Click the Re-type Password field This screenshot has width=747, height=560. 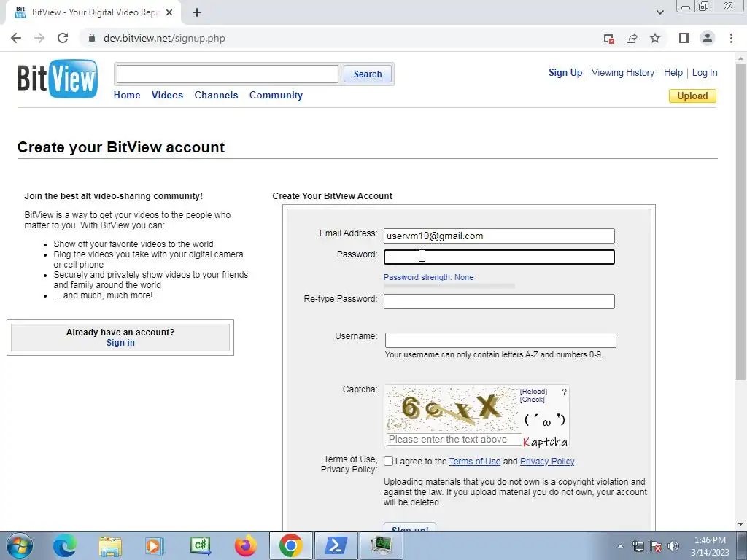pyautogui.click(x=499, y=301)
